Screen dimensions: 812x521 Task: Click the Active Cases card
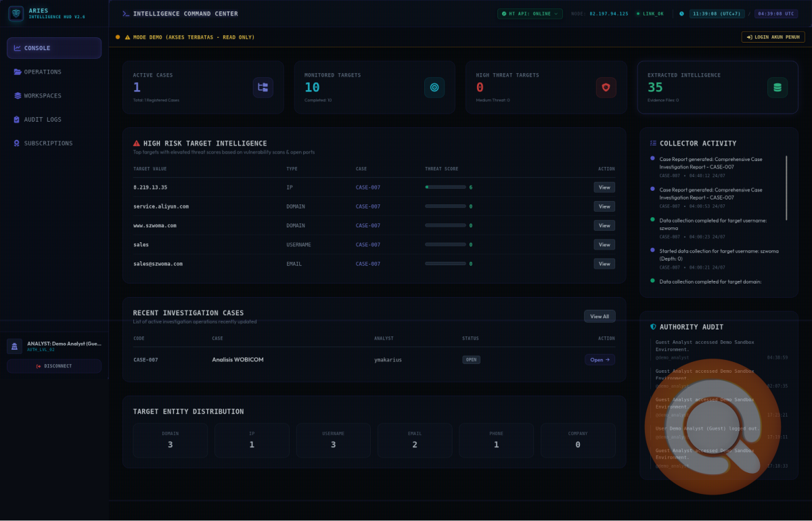tap(203, 87)
